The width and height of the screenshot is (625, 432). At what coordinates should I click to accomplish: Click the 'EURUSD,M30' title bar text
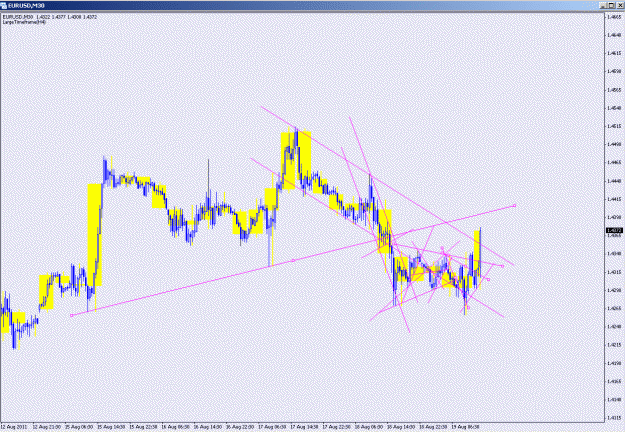[x=26, y=6]
